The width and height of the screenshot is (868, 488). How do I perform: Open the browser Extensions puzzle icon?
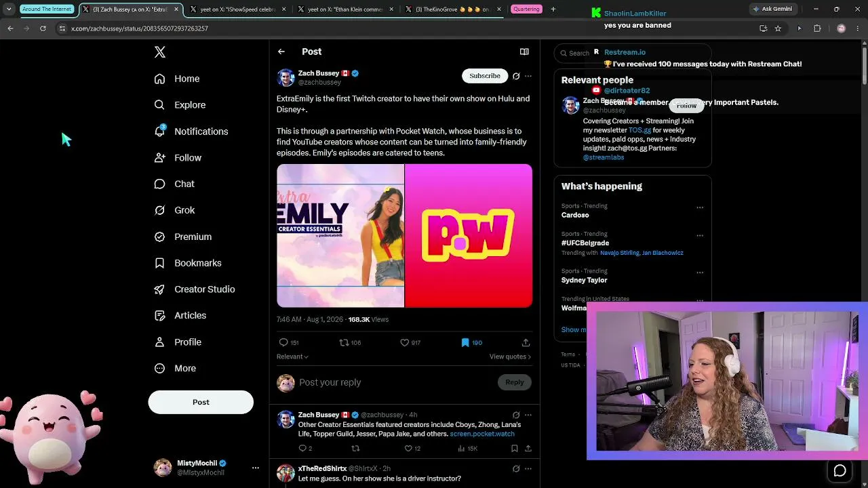[x=817, y=28]
